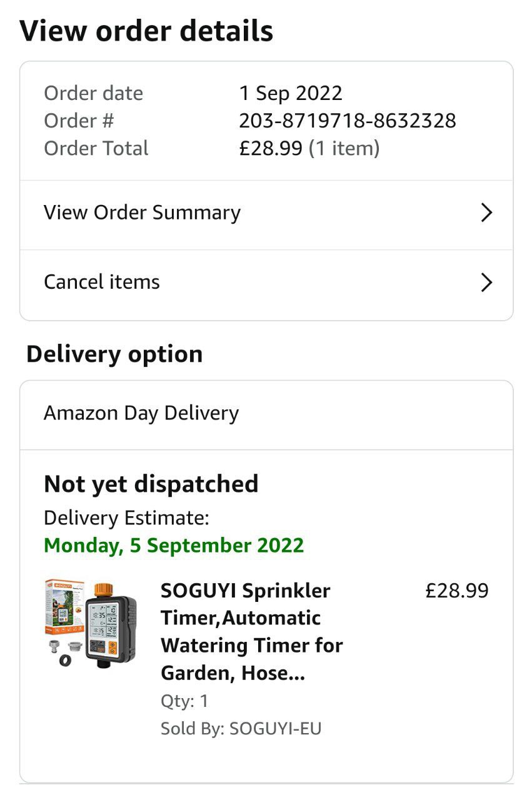Tap the View order details page heading
This screenshot has width=532, height=800.
146,31
